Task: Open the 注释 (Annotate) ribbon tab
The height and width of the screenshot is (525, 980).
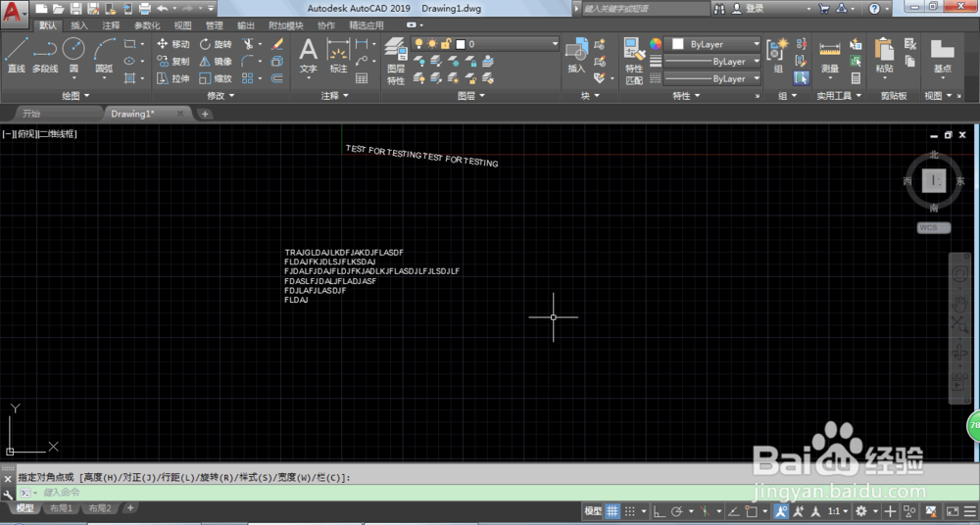Action: click(x=111, y=25)
